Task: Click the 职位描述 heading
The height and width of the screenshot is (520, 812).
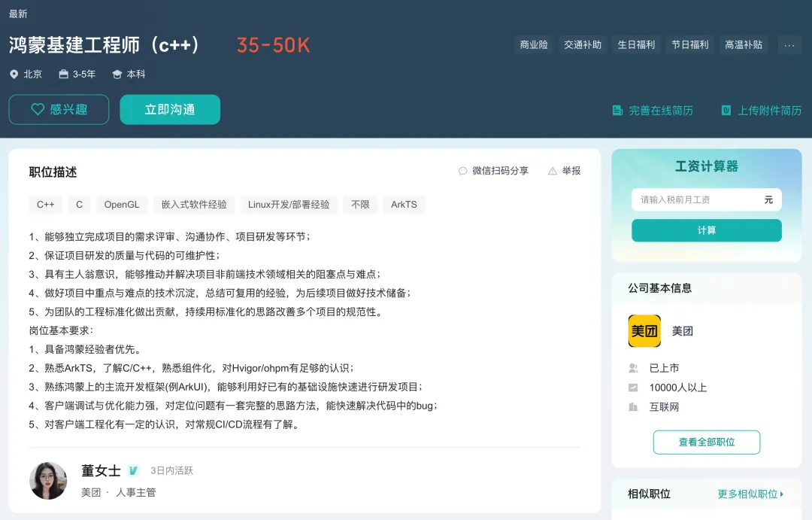Action: (53, 172)
